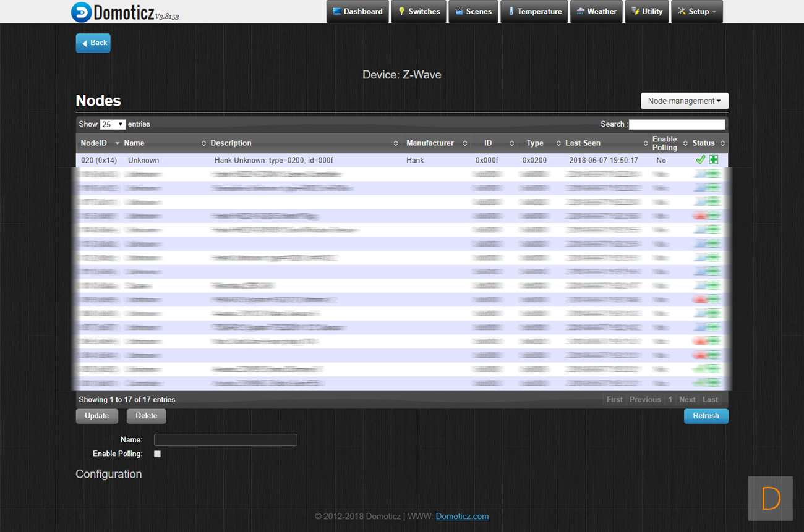Click into the Search field

[677, 125]
